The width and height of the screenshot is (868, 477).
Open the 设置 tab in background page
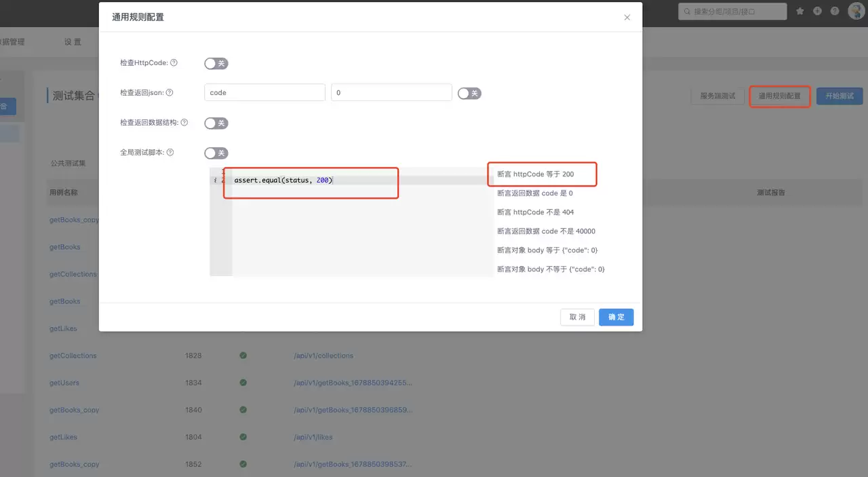coord(73,42)
